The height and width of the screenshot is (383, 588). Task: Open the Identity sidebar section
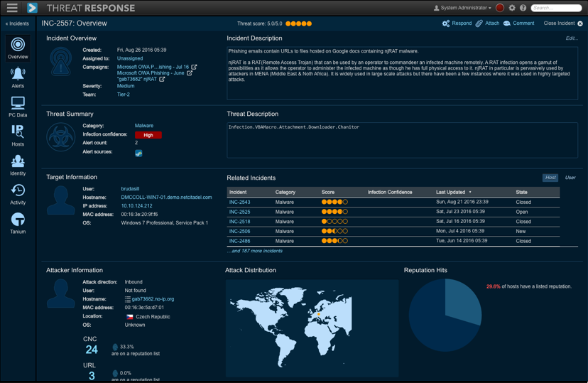(x=18, y=165)
